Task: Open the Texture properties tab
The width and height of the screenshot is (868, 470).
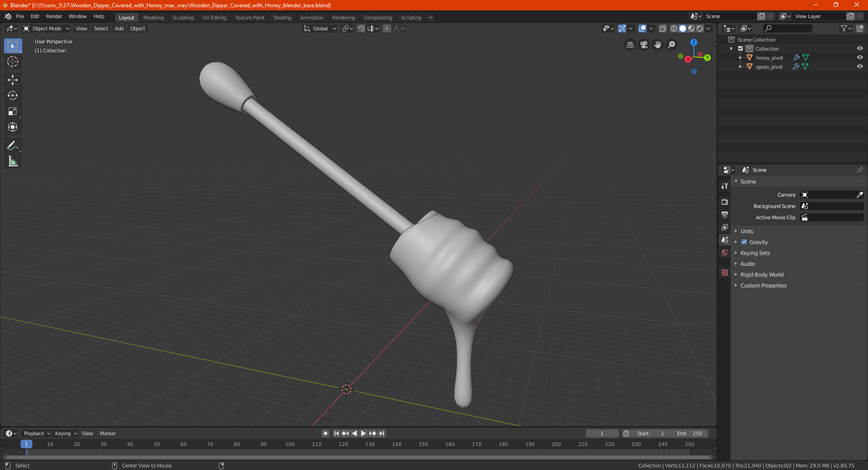Action: (725, 273)
